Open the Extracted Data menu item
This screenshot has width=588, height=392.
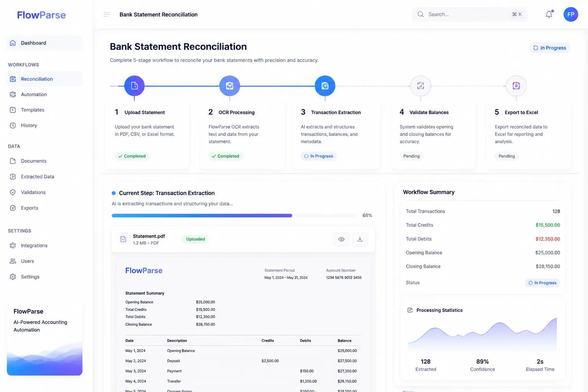click(x=44, y=177)
